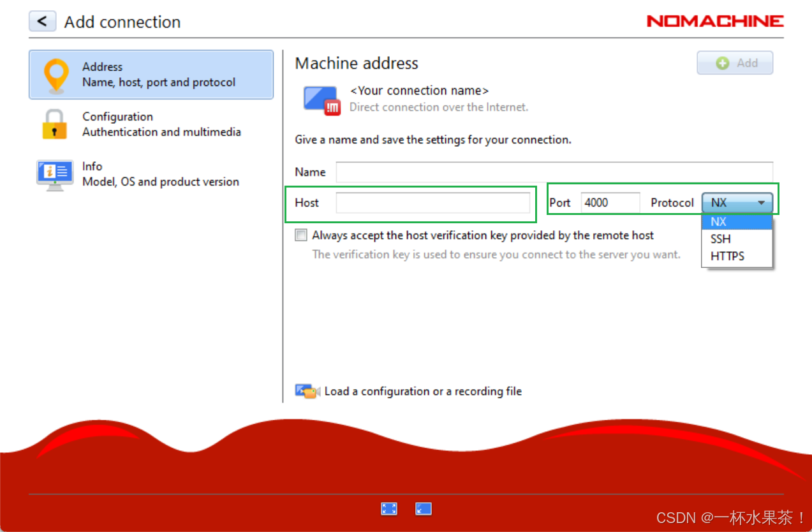Click the window resize icon at bottom
Image resolution: width=812 pixels, height=532 pixels.
(424, 508)
